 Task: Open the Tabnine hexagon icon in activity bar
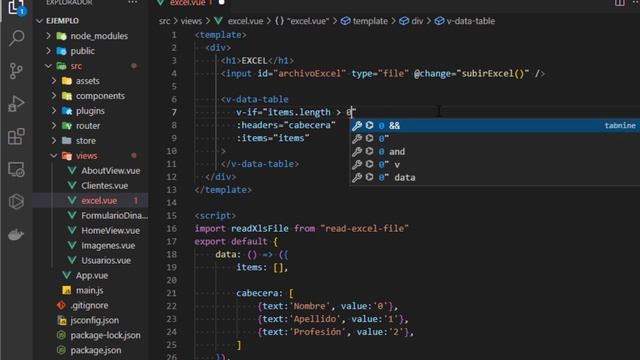click(x=16, y=202)
